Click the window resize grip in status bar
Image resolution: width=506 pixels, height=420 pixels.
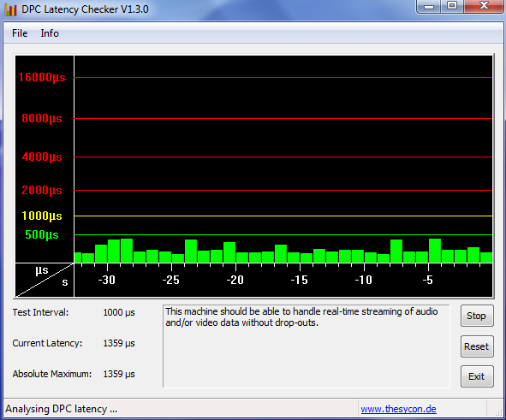(x=498, y=412)
